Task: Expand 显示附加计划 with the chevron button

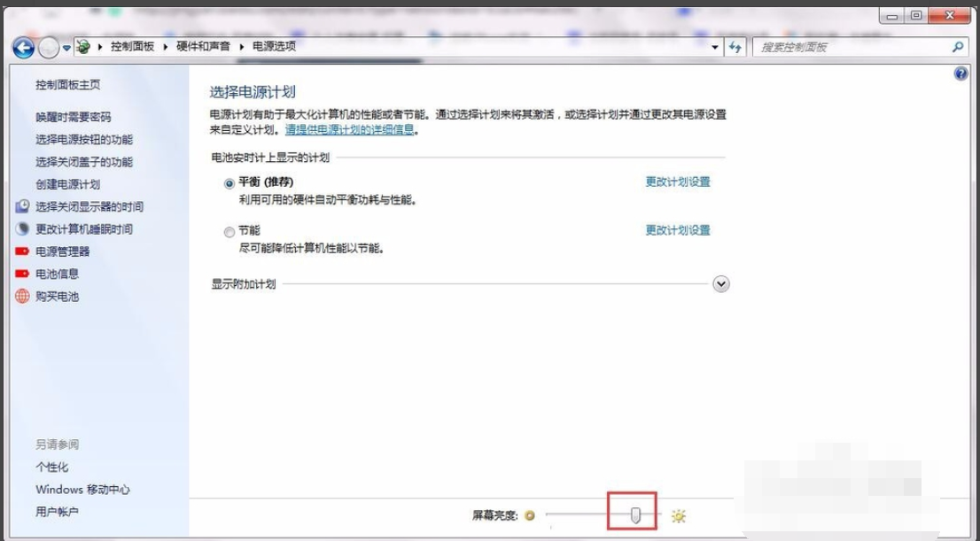Action: pos(721,284)
